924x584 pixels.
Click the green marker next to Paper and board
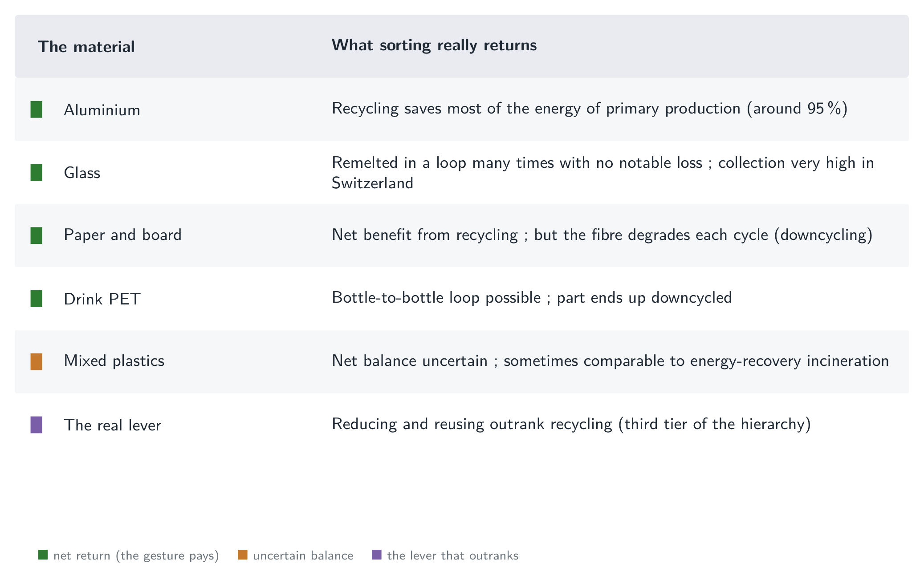[36, 235]
